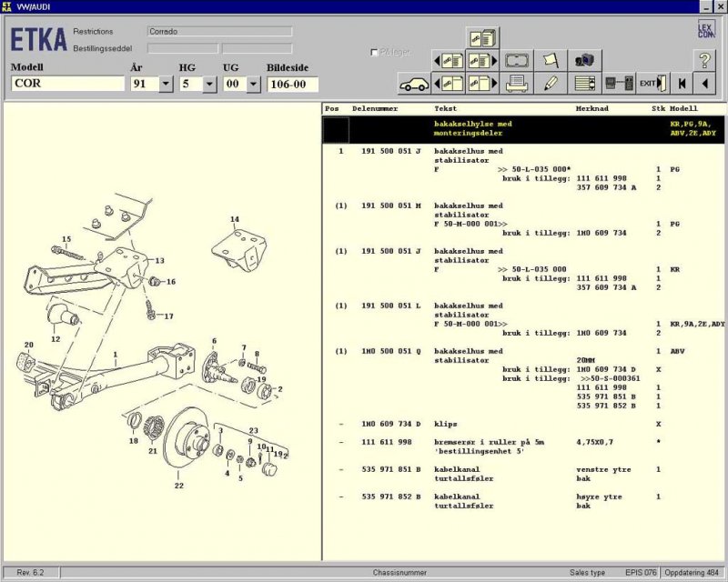Click the printer icon
Viewport: 728px width, 582px height.
pos(518,84)
